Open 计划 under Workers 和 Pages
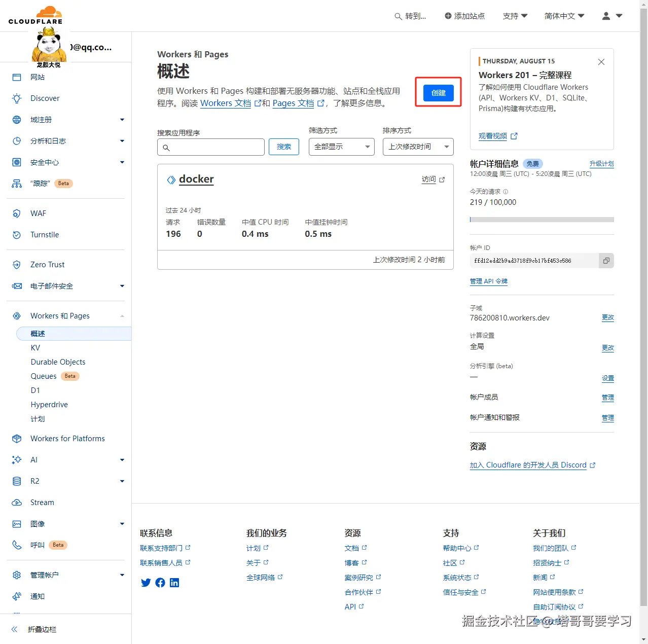Screen dimensions: 648x644 (x=38, y=419)
